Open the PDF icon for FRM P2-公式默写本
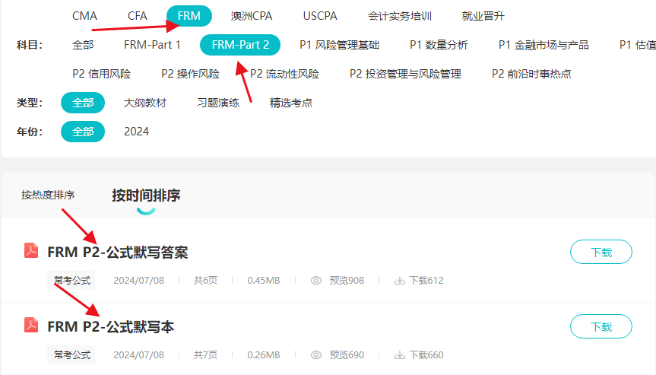The image size is (656, 375). (x=31, y=325)
